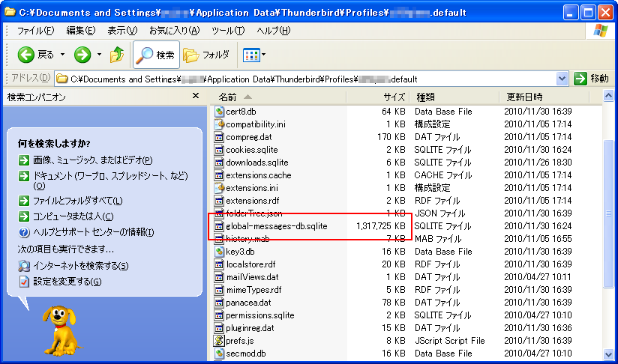Click the file list scroll up arrow
The height and width of the screenshot is (364, 618).
[608, 95]
